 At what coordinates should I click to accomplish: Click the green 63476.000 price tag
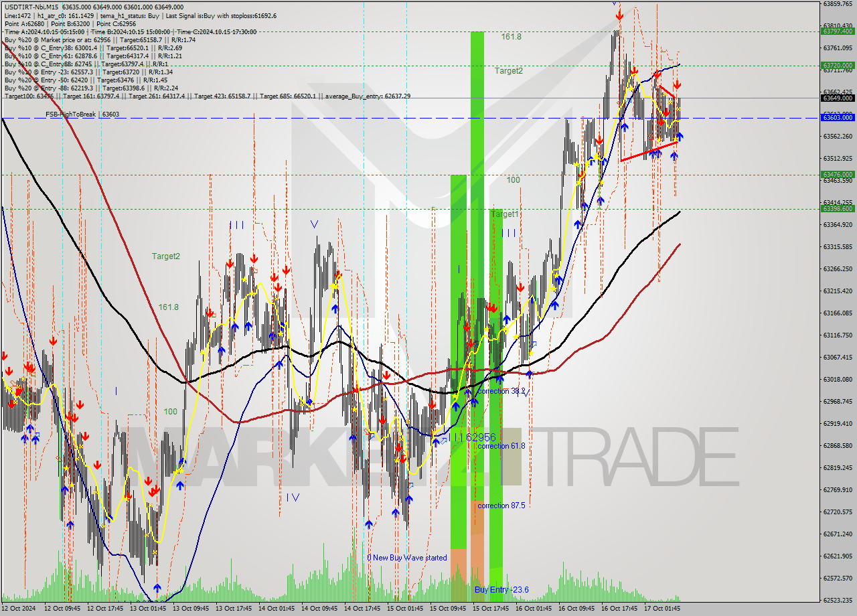(x=837, y=174)
